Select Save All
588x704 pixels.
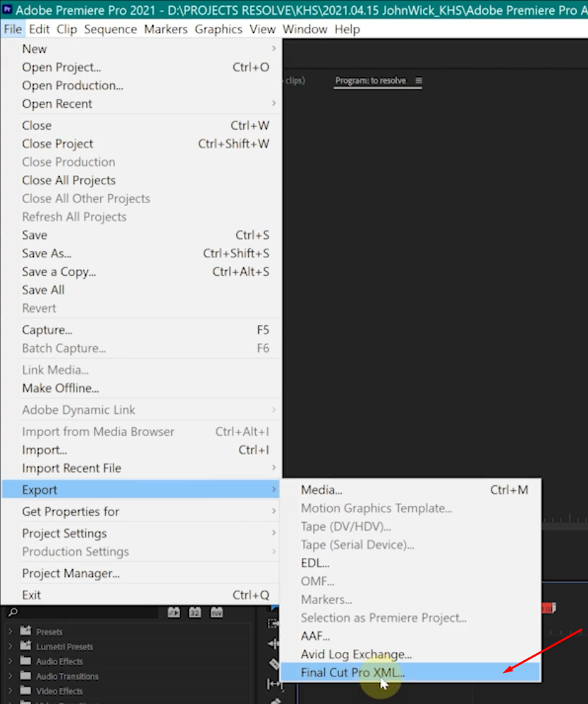(x=141, y=290)
